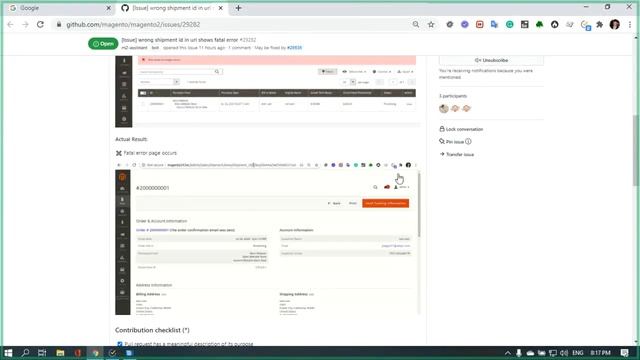Viewport: 640px width, 360px height.
Task: Open Chrome's three-dot menu
Action: [630, 24]
